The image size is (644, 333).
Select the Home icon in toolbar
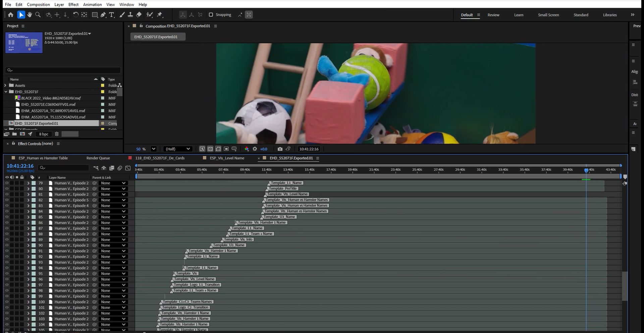11,15
